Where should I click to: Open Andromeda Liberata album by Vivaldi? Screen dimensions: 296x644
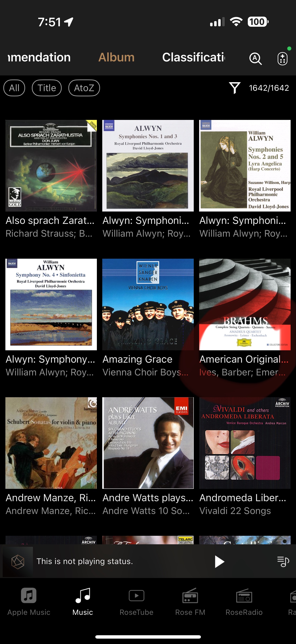[x=245, y=443]
